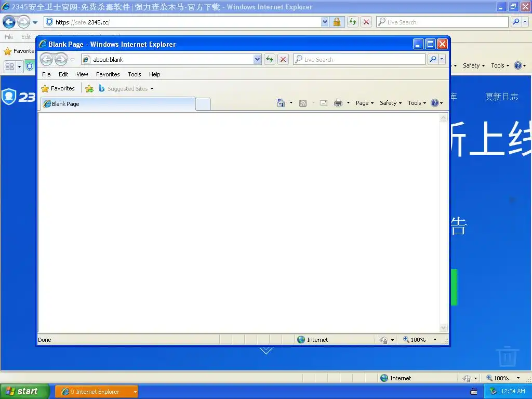The width and height of the screenshot is (532, 399).
Task: Click Back arrow in 2345 window
Action: (x=9, y=22)
